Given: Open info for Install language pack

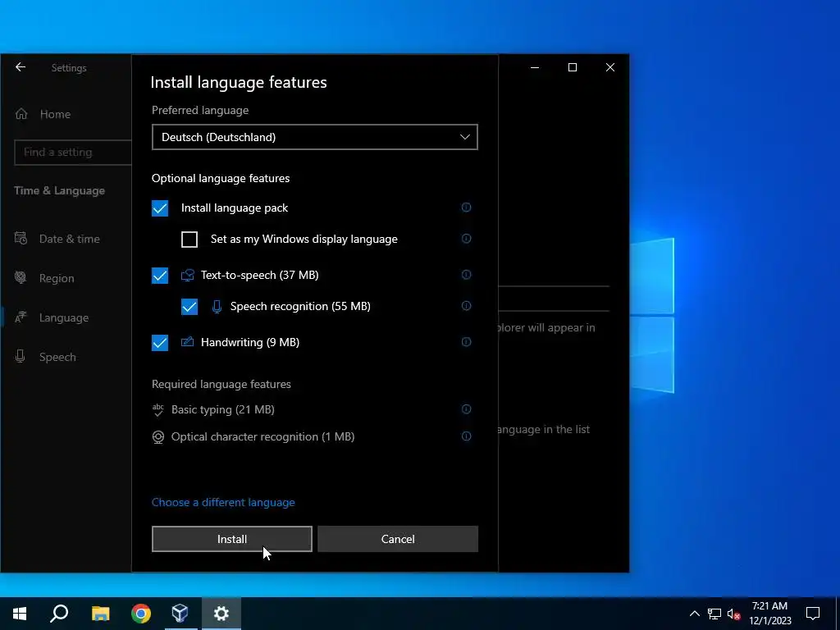Looking at the screenshot, I should click(x=466, y=208).
